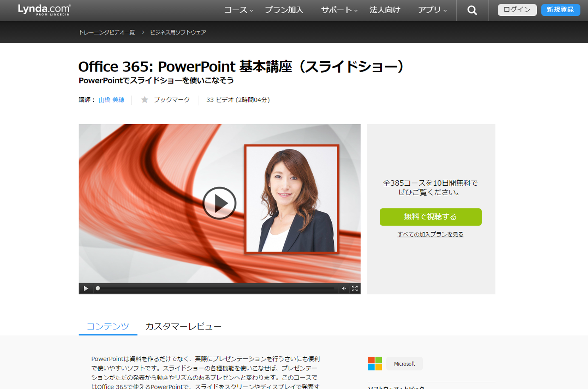The width and height of the screenshot is (588, 389).
Task: Click the video progress slider track
Action: coord(216,289)
